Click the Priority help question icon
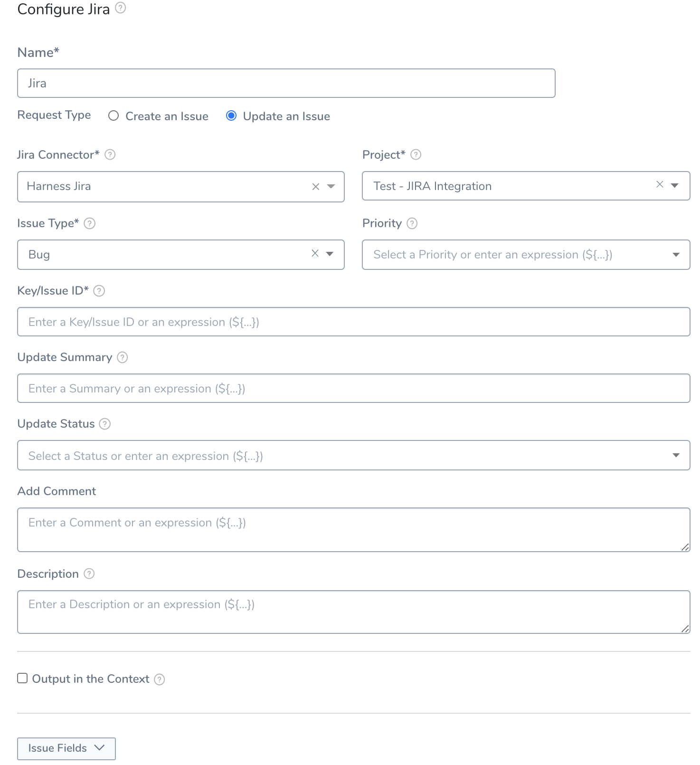Screen dimensions: 700x765 412,223
